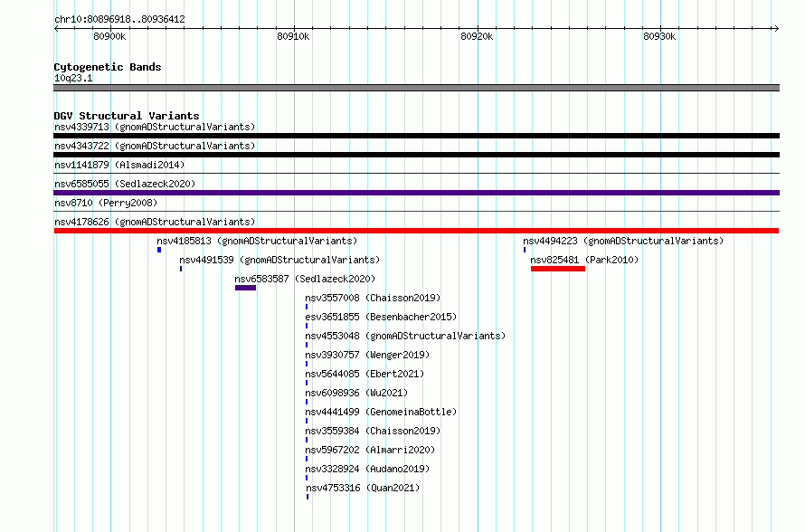Click nsv4185813 variant label

(257, 241)
